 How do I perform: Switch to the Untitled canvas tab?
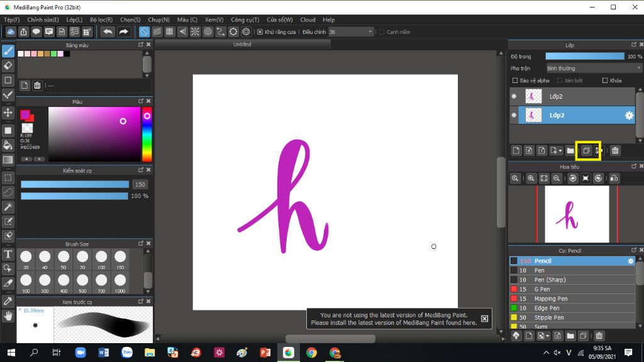241,44
